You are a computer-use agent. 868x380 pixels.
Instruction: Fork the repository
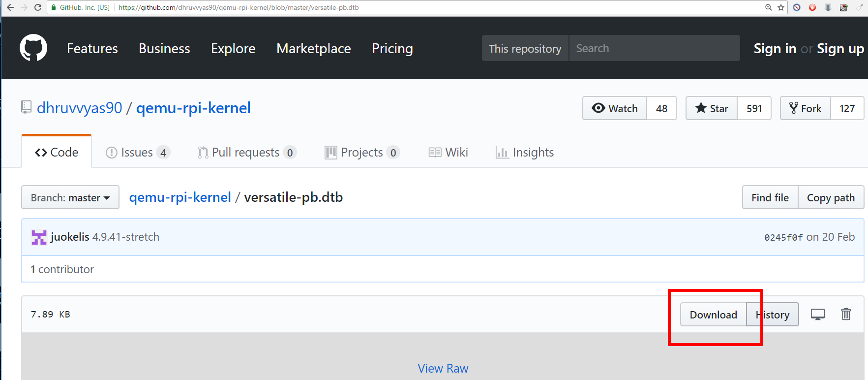tap(806, 108)
